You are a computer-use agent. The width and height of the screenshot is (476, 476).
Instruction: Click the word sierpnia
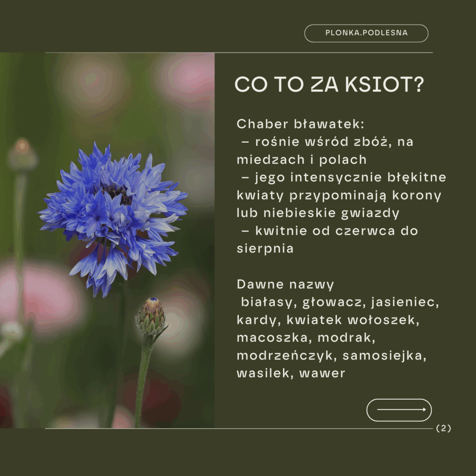(265, 248)
